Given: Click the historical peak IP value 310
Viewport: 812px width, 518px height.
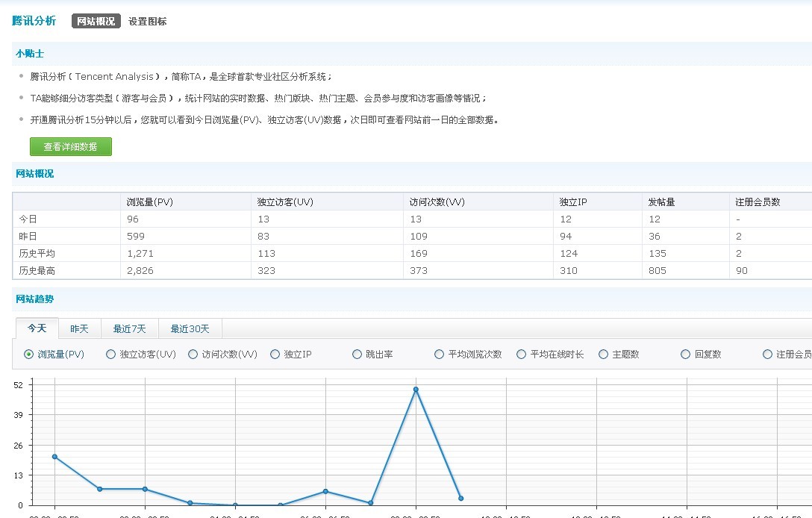Looking at the screenshot, I should pyautogui.click(x=569, y=270).
